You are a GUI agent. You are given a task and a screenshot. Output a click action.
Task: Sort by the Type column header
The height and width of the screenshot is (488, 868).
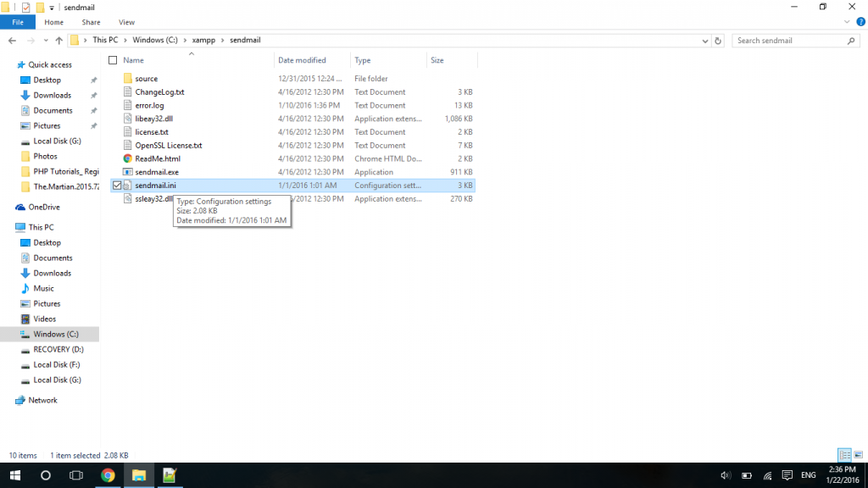tap(363, 60)
